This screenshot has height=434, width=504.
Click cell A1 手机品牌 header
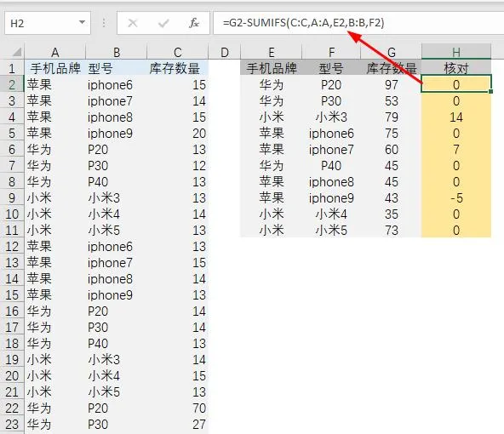click(x=55, y=68)
